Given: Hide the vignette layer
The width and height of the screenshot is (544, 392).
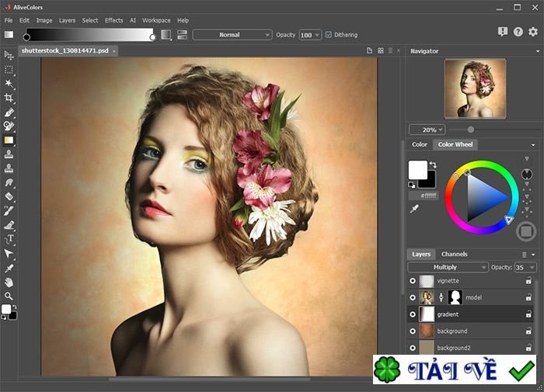Looking at the screenshot, I should pyautogui.click(x=413, y=280).
